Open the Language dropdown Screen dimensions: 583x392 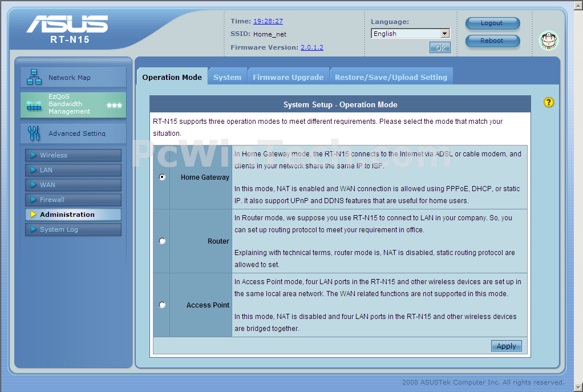tap(411, 34)
